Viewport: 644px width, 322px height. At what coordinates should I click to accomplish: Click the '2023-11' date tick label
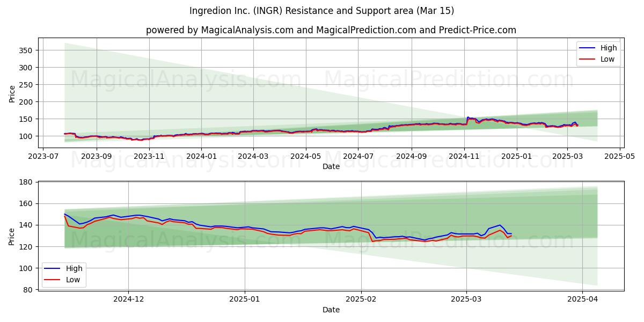pyautogui.click(x=149, y=157)
